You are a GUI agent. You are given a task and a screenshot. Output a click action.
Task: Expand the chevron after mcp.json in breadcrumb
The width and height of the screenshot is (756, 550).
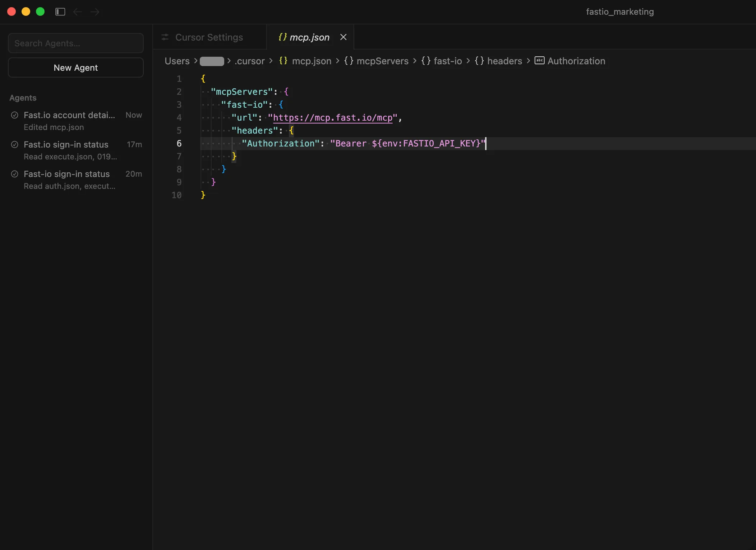pos(337,61)
